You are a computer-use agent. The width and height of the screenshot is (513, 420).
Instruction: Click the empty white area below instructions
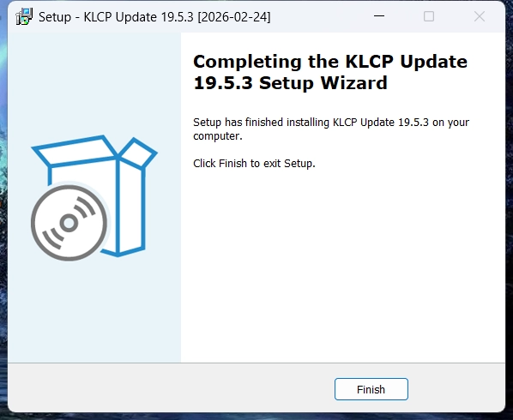(x=343, y=261)
